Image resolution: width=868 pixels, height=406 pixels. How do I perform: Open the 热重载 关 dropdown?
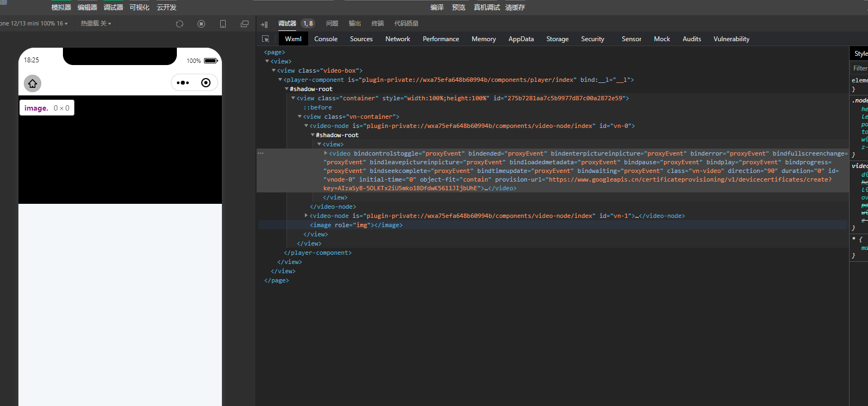tap(95, 23)
